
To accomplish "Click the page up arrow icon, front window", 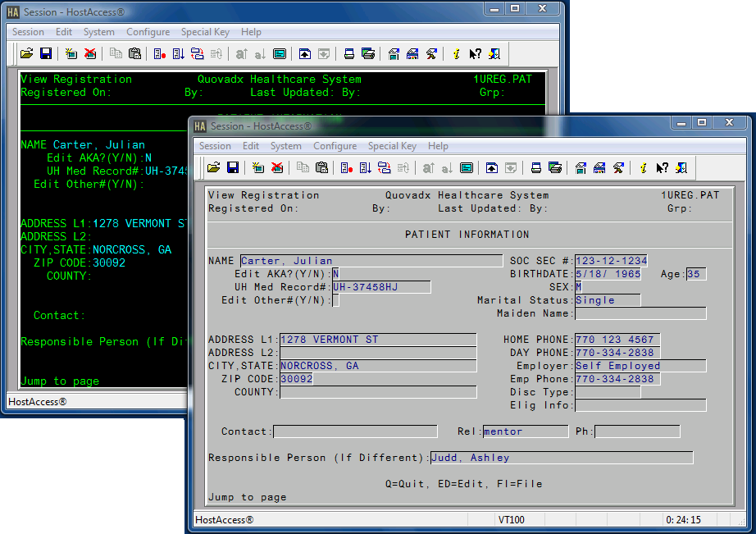I will [x=492, y=168].
